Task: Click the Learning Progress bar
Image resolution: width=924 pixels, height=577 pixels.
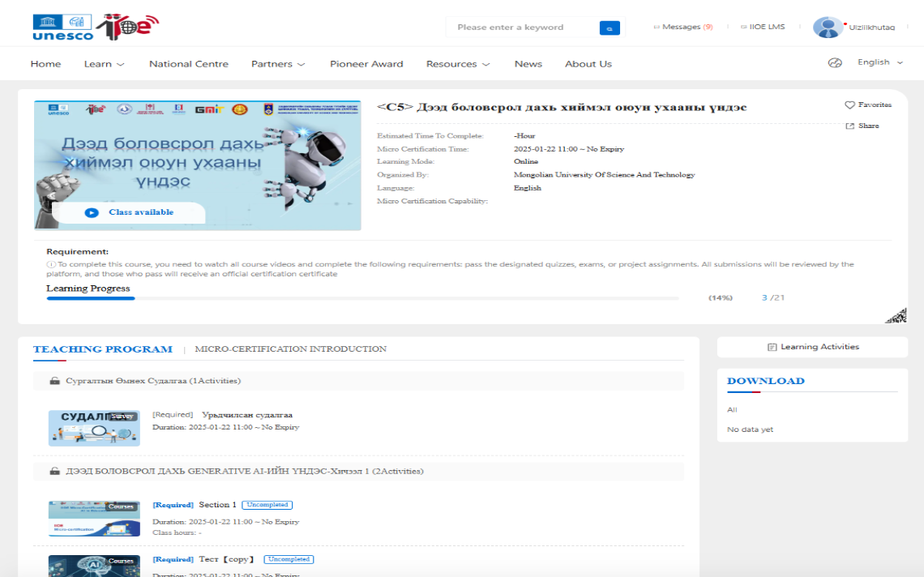Action: coord(362,298)
